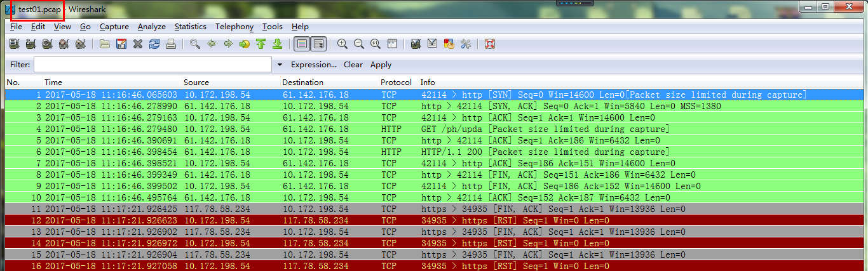Jump to the first packet icon
Viewport: 868px width, 271px height.
coord(261,44)
